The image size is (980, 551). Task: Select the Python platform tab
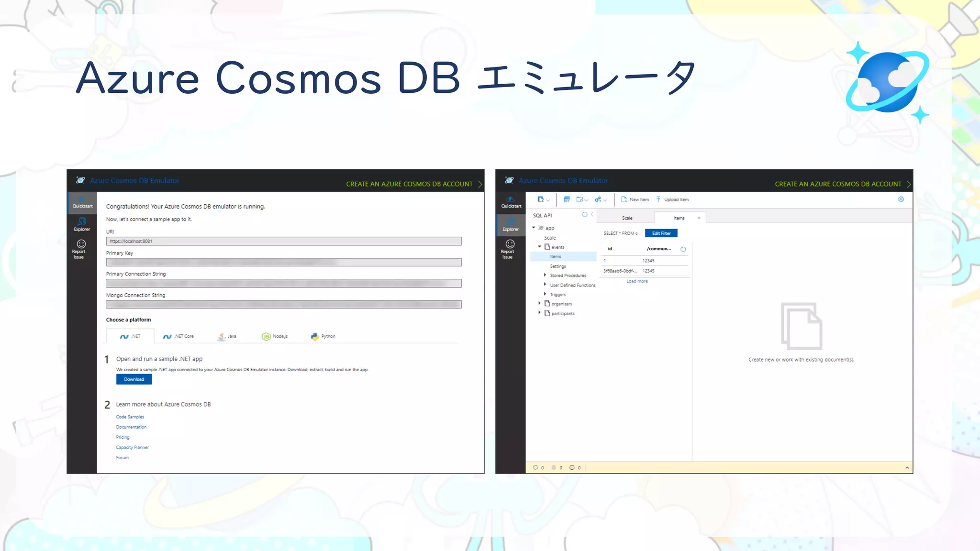(323, 336)
